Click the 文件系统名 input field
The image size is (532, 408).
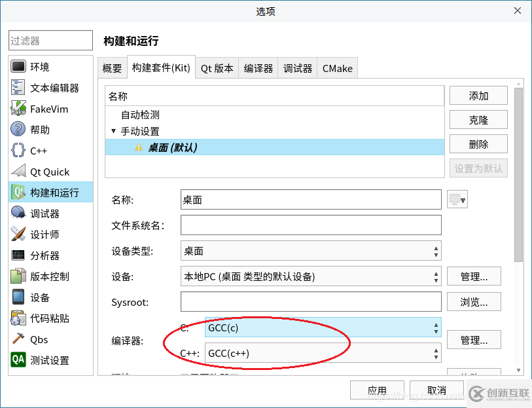point(311,225)
